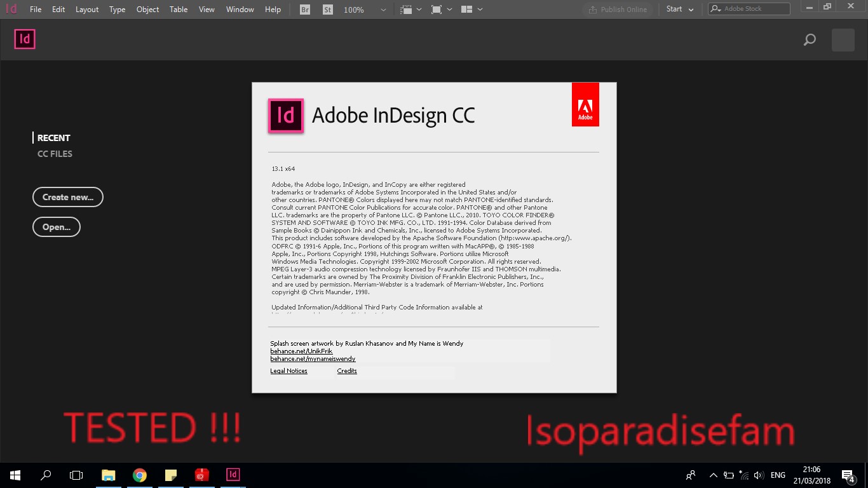The image size is (868, 488).
Task: Launch File Explorer from the taskbar
Action: [x=109, y=475]
